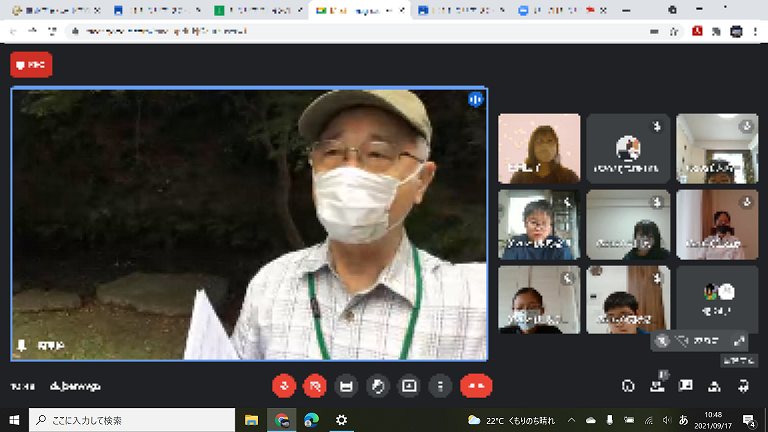Click the red REC recording indicator
This screenshot has width=768, height=432.
point(31,65)
